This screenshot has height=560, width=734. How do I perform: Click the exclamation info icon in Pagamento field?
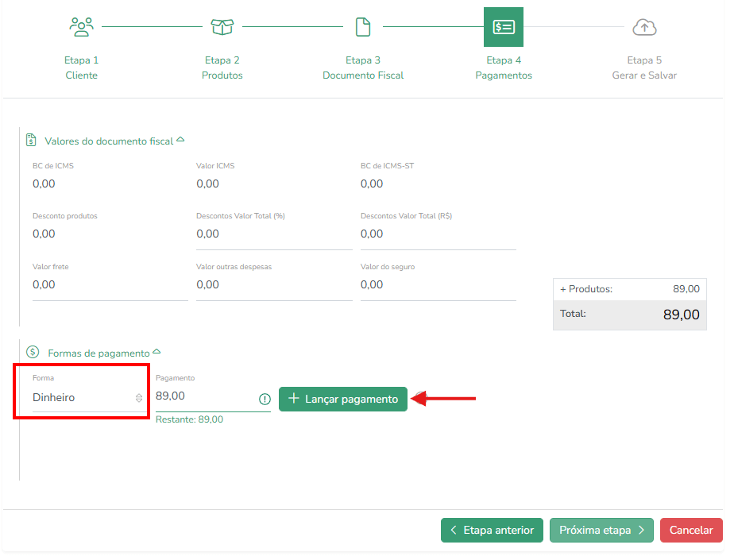(x=265, y=399)
